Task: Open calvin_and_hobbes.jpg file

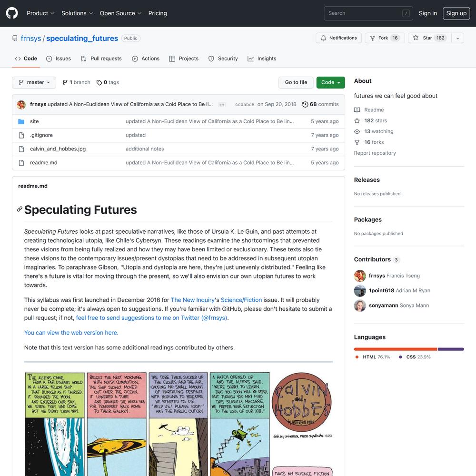Action: coord(58,149)
